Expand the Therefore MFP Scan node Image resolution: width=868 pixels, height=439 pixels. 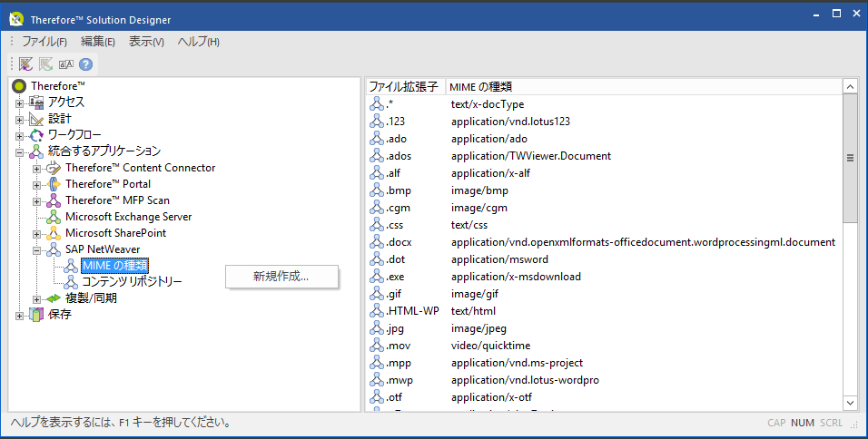(x=36, y=201)
